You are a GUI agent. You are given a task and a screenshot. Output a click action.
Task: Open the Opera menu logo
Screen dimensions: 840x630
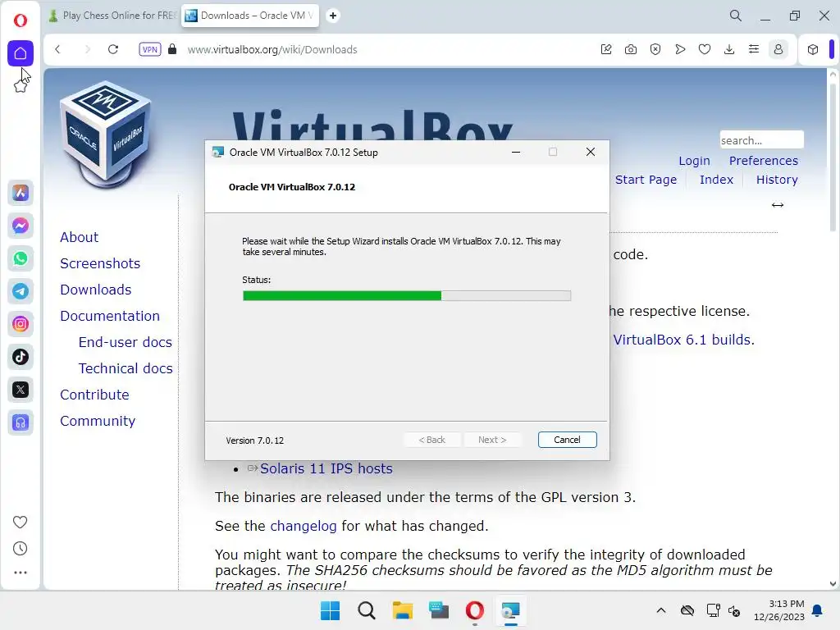(21, 21)
